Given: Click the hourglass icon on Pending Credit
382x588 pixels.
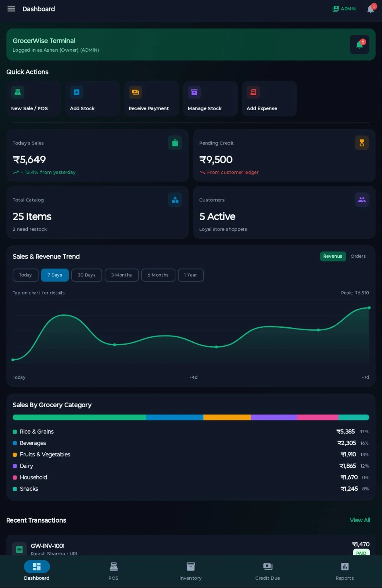Looking at the screenshot, I should [362, 143].
